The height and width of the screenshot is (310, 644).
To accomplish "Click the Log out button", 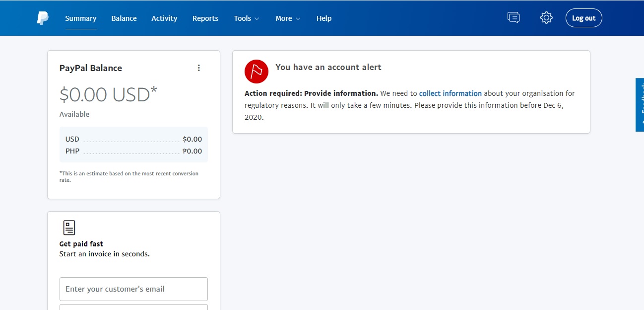I will [x=584, y=18].
